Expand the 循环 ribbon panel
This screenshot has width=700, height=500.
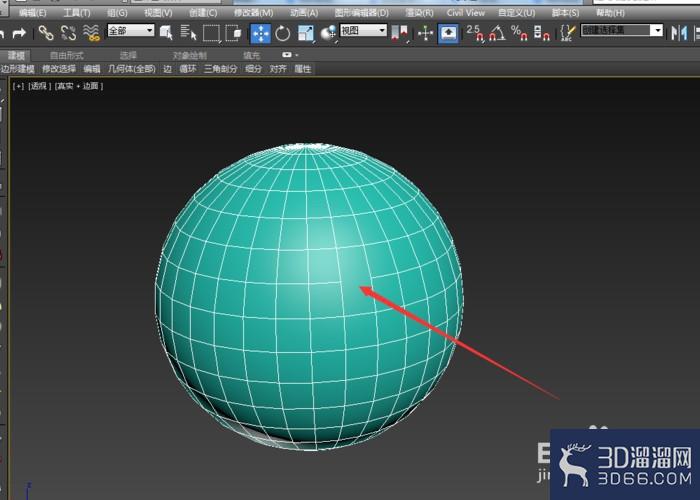[x=188, y=69]
